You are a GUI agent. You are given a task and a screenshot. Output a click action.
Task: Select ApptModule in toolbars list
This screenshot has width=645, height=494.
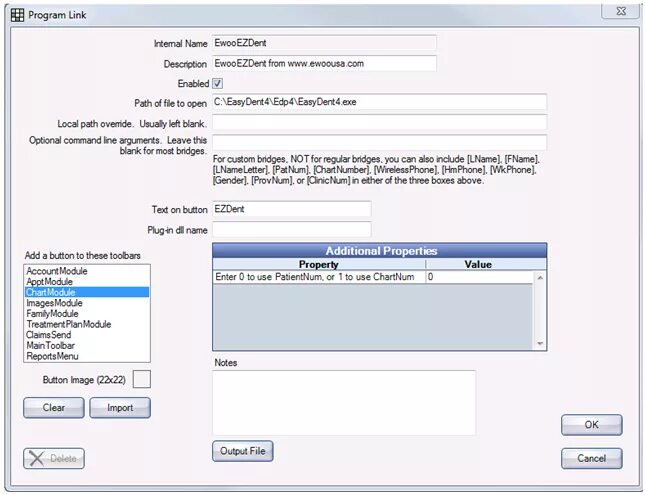tap(87, 282)
